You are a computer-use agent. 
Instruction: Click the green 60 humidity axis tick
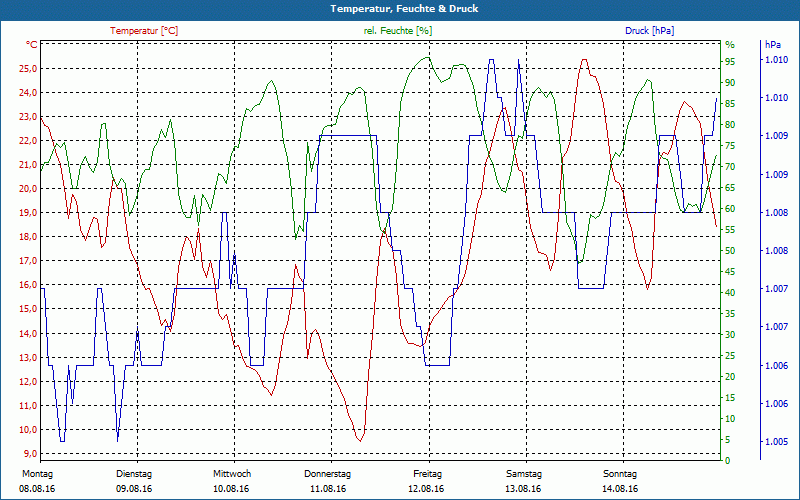[x=730, y=209]
